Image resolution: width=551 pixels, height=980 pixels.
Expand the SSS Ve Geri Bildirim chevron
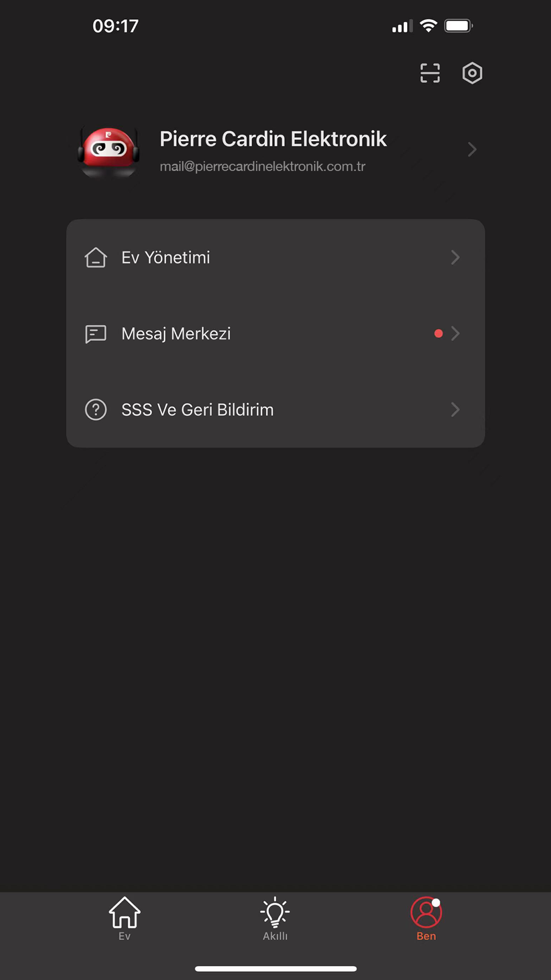tap(455, 410)
